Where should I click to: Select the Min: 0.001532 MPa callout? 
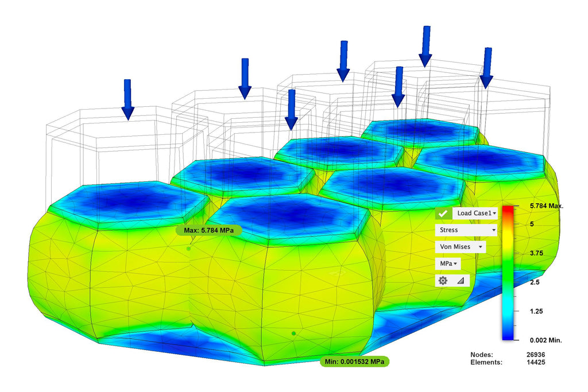[x=354, y=362]
